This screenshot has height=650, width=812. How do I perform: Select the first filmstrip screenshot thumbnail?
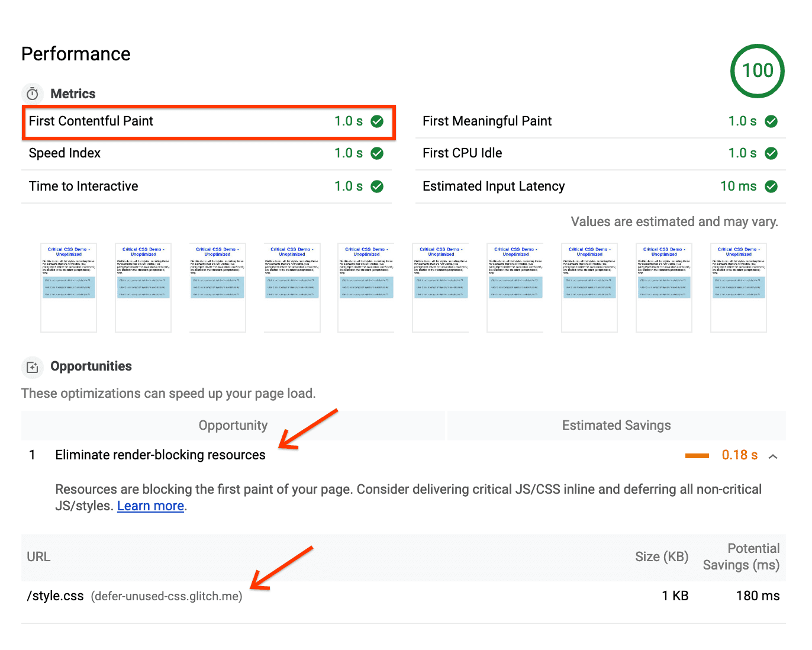coord(68,287)
